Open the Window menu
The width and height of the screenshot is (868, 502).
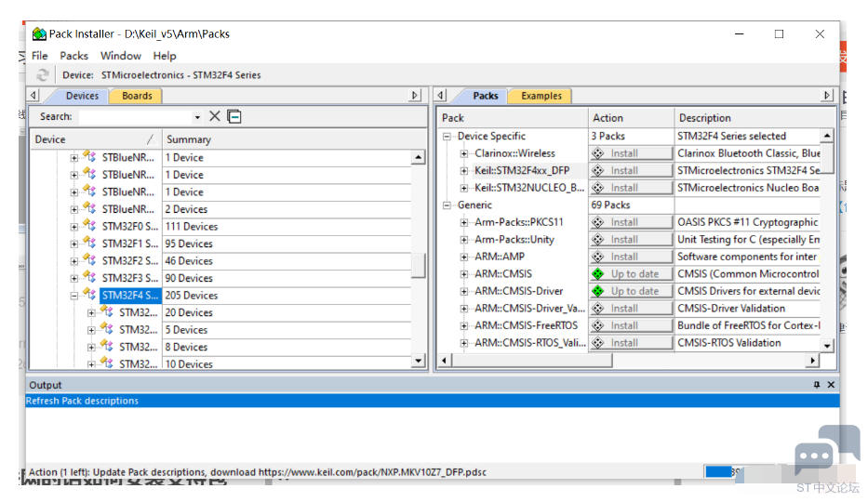121,56
